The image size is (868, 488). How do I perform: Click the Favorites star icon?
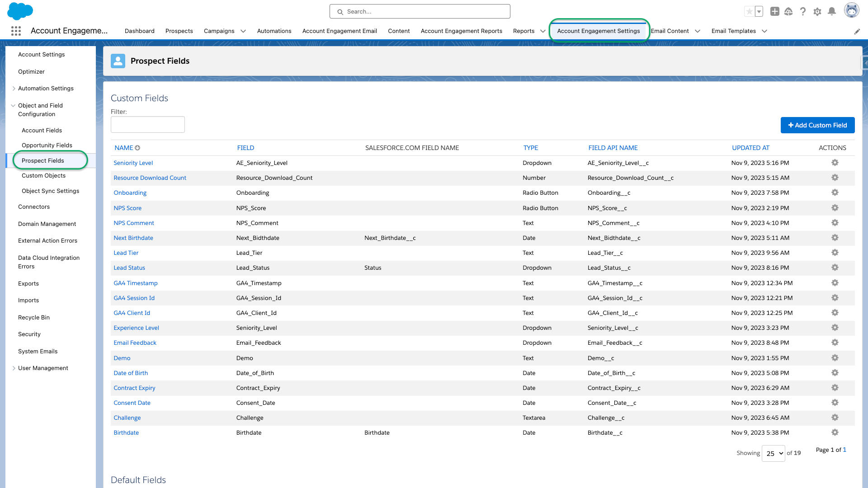(x=749, y=12)
